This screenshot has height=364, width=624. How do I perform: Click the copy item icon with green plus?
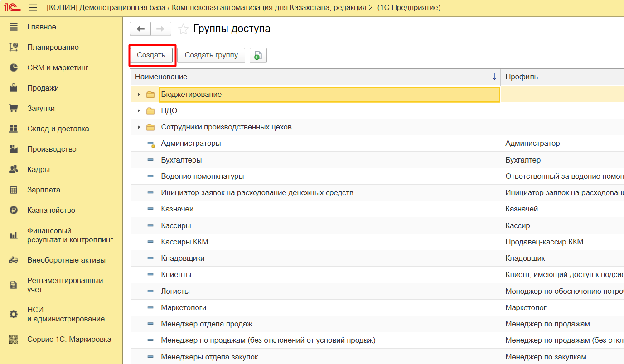(x=258, y=55)
